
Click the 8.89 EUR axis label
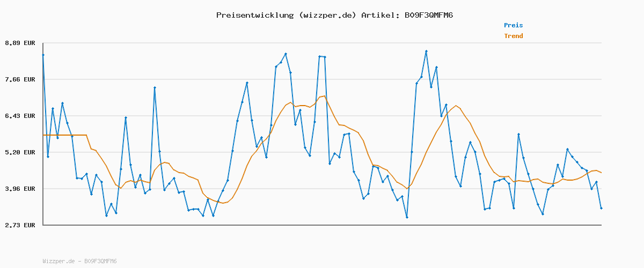(20, 43)
